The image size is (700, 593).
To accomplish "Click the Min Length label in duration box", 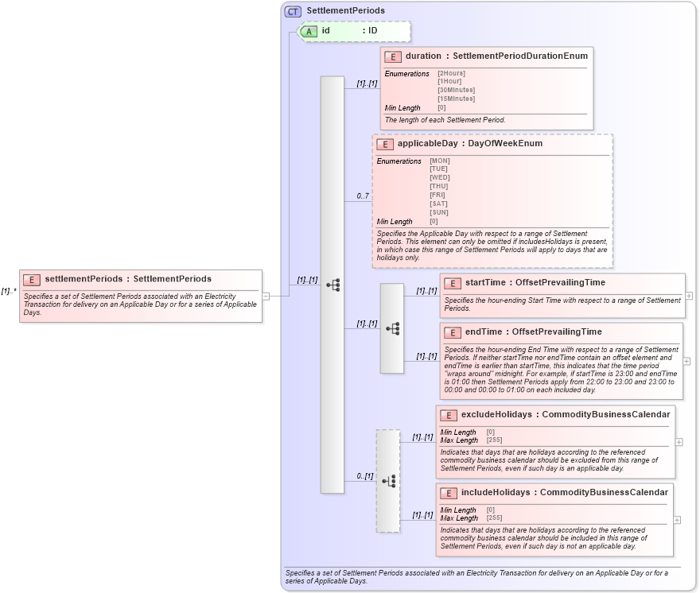I will pos(402,108).
